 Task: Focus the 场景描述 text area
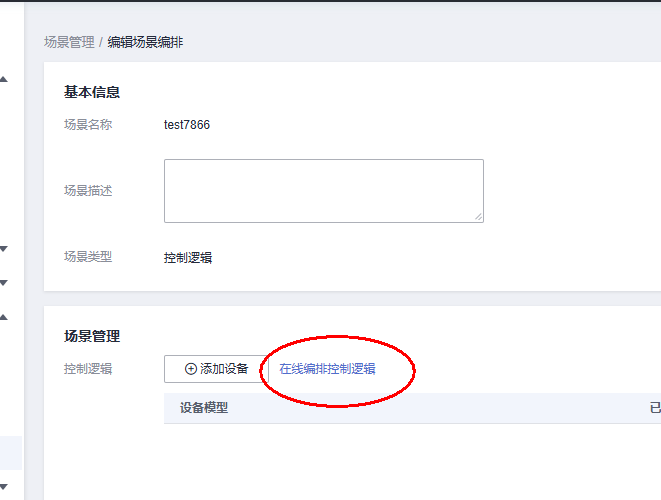(324, 191)
